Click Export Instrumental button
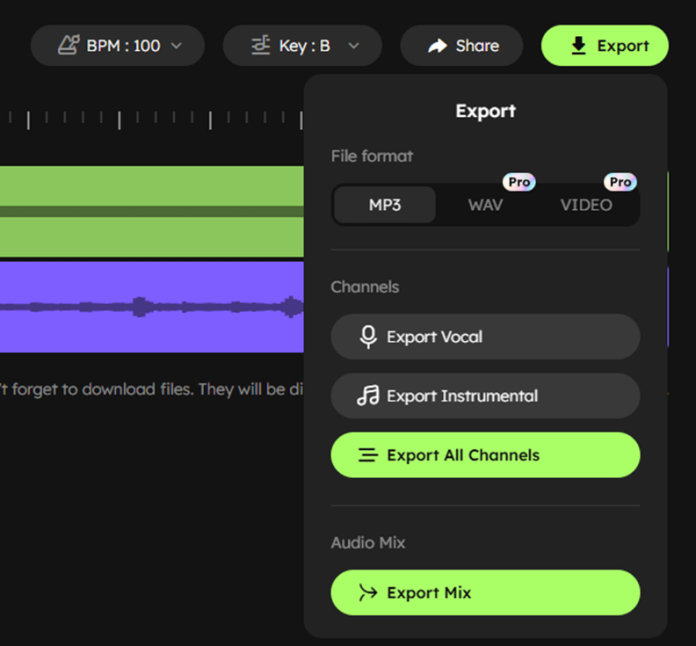The height and width of the screenshot is (646, 696). (485, 396)
